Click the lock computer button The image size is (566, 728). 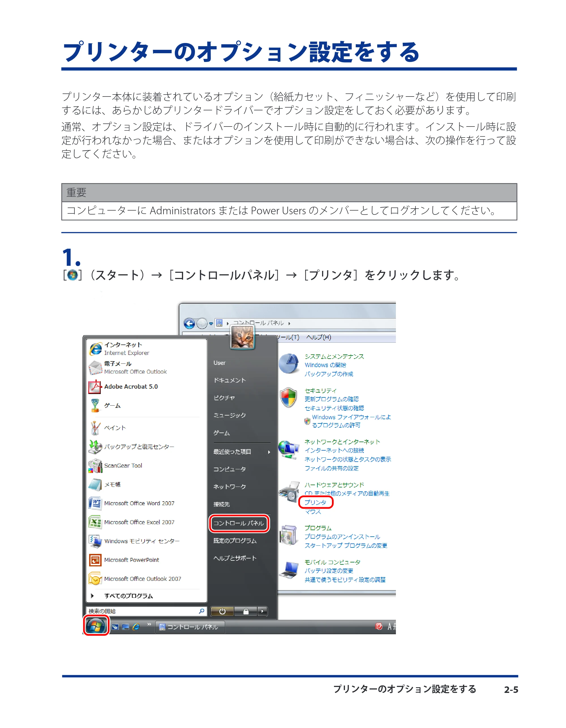pyautogui.click(x=246, y=611)
